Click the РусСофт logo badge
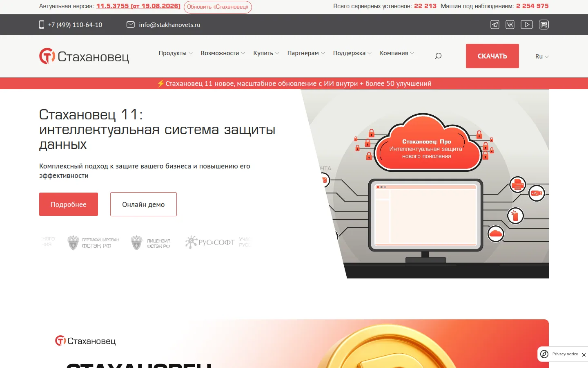 pos(210,242)
